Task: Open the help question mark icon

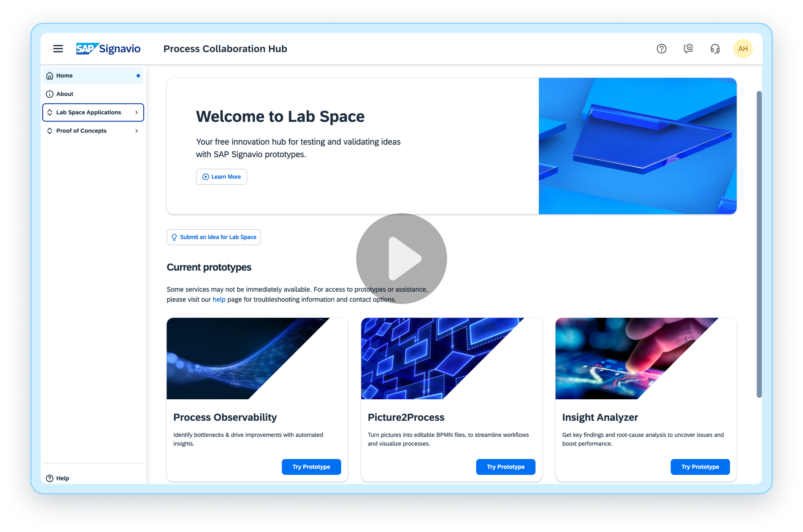Action: [x=661, y=49]
